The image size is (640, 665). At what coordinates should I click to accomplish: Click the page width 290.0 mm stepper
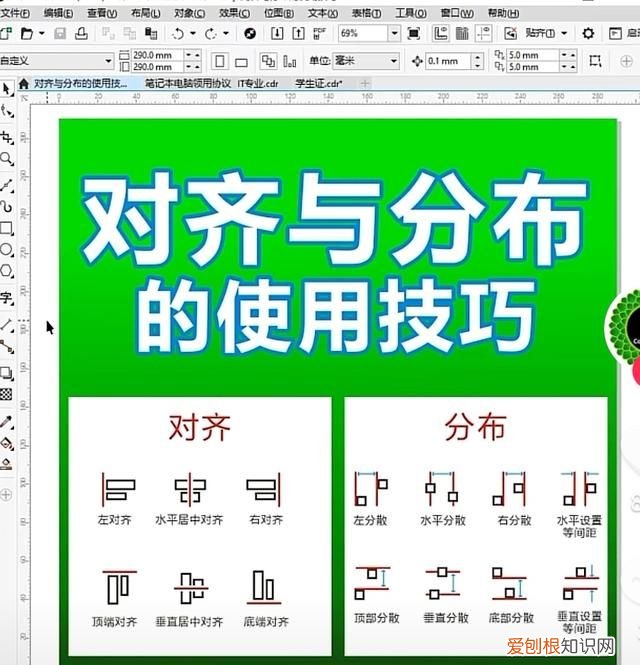(192, 55)
